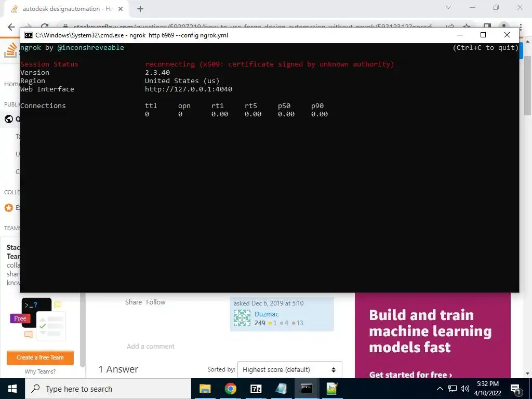Screen dimensions: 532x399
Task: Open the notification center icon
Action: (515, 389)
